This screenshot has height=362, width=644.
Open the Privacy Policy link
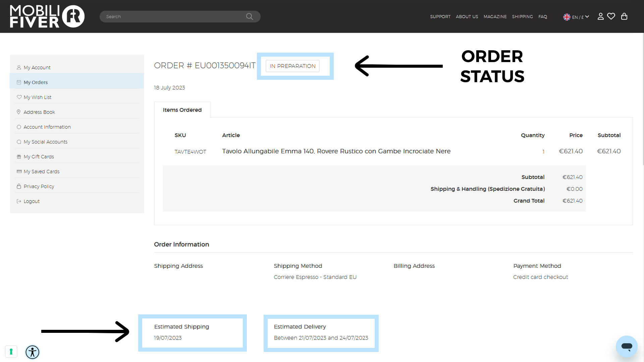[x=39, y=186]
